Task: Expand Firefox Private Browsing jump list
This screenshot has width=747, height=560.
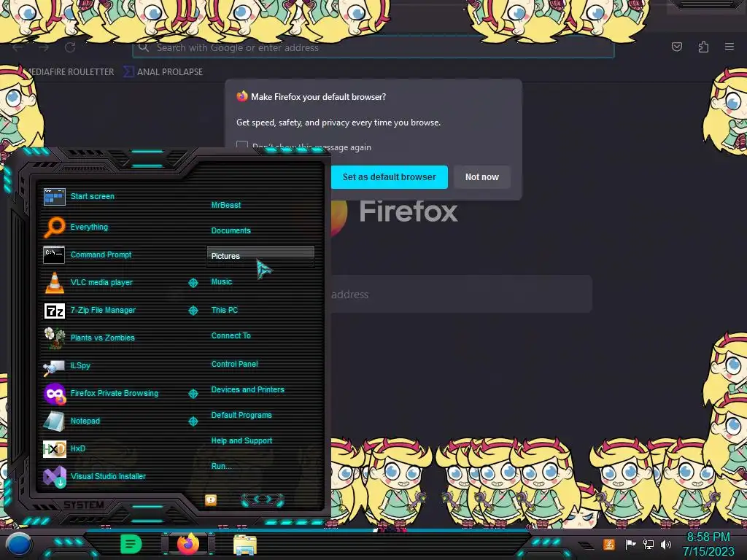Action: 193,394
